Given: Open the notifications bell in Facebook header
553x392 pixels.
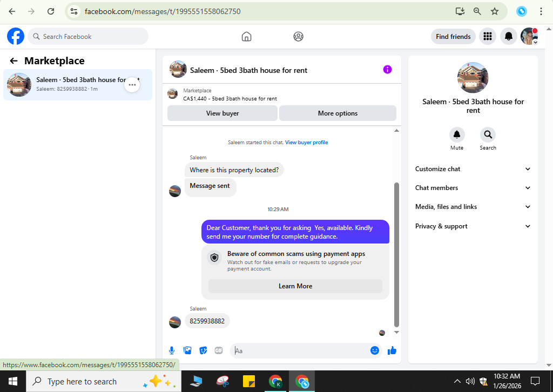Looking at the screenshot, I should (x=509, y=36).
